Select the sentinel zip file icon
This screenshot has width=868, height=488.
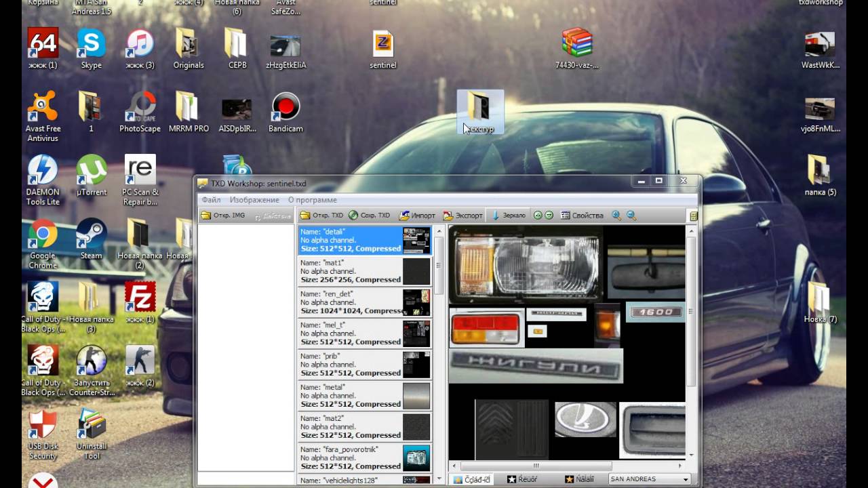pyautogui.click(x=383, y=49)
